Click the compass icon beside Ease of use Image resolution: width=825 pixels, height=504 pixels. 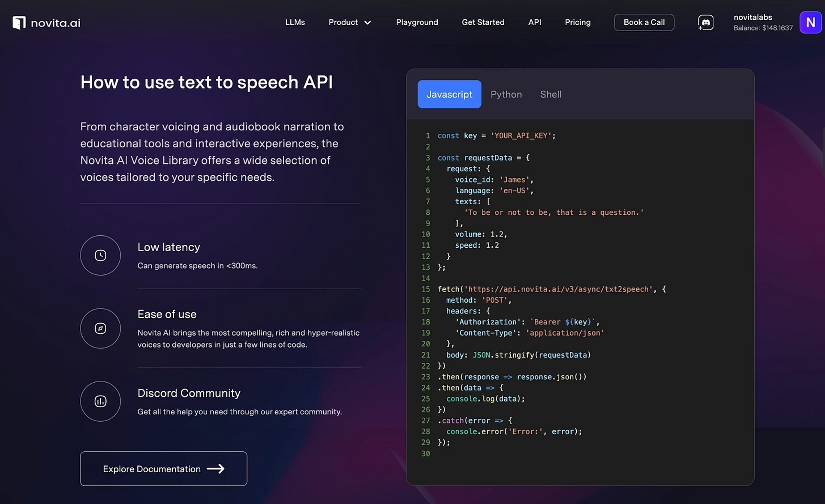coord(100,328)
